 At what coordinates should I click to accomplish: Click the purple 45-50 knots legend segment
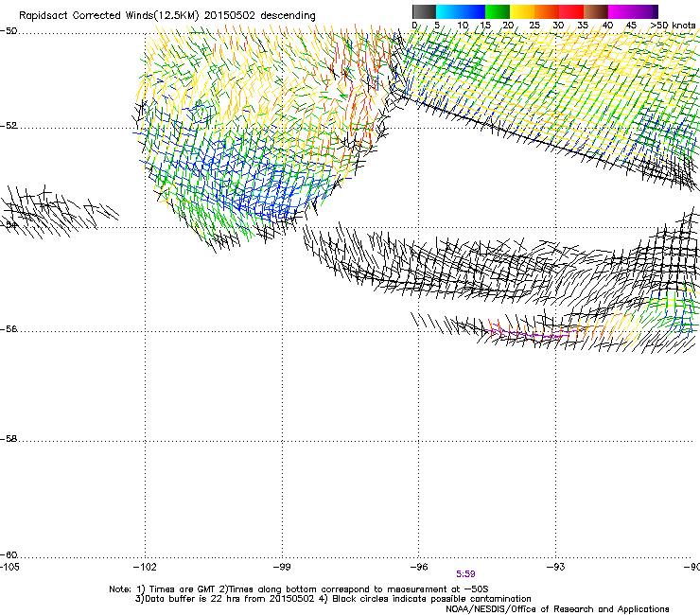[645, 11]
